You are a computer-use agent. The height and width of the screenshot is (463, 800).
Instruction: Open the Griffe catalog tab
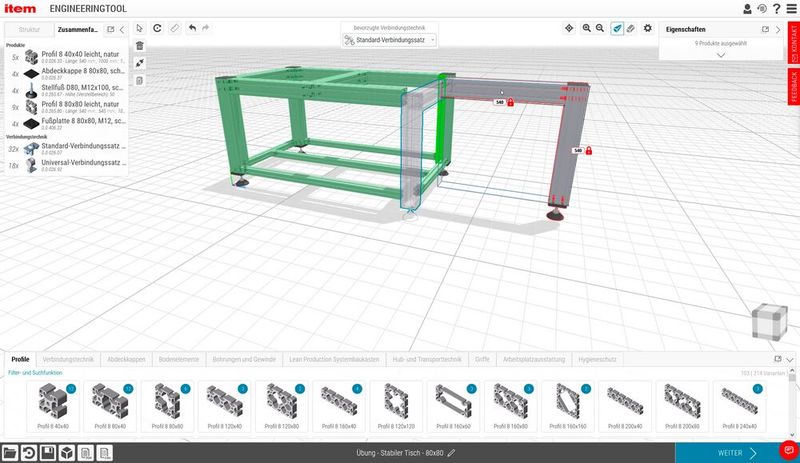click(x=482, y=359)
